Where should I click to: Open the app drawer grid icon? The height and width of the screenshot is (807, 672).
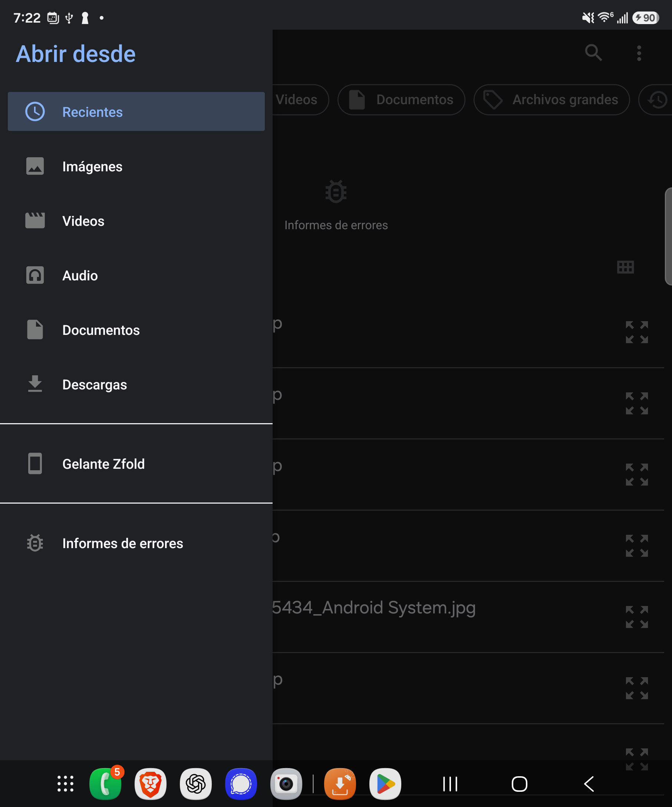coord(65,784)
